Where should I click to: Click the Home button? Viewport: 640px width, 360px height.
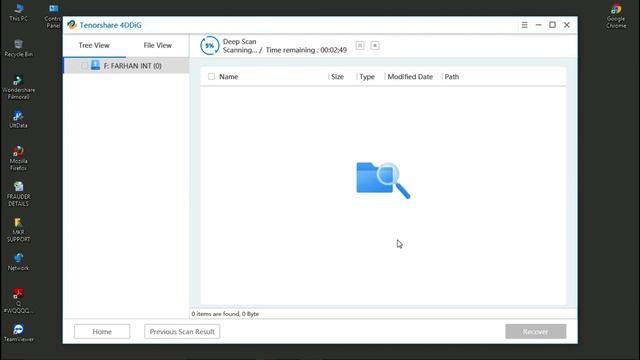pos(102,331)
